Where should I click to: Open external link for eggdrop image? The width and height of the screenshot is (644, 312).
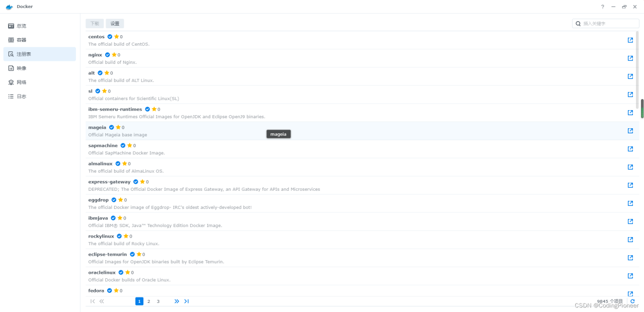(630, 203)
